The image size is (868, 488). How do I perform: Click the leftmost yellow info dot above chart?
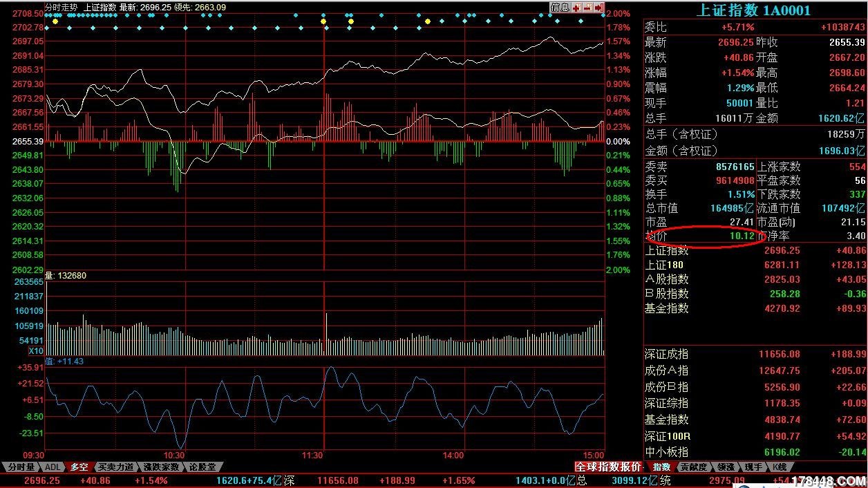click(55, 21)
